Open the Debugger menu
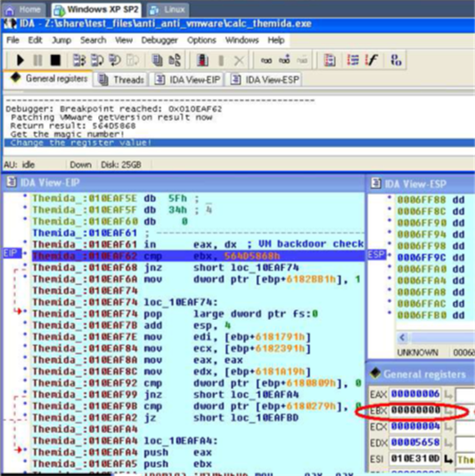This screenshot has height=476, width=475. [160, 40]
